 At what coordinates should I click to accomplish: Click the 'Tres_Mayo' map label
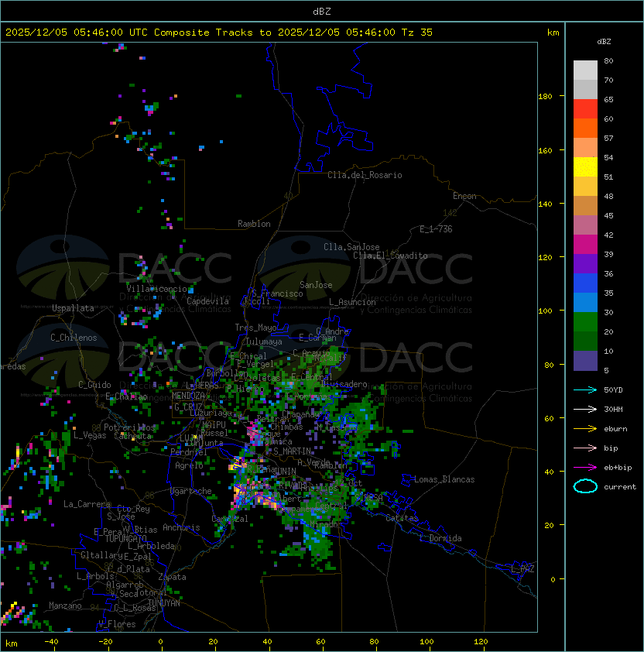point(255,328)
